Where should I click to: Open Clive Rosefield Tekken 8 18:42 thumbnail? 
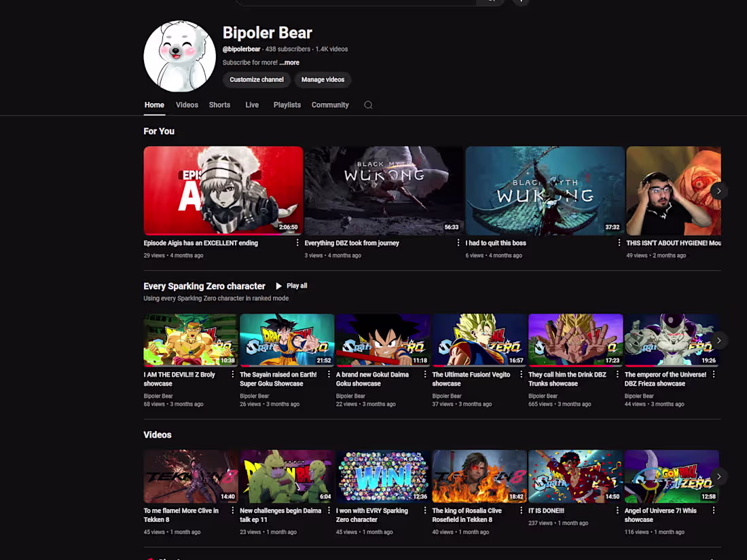point(479,477)
